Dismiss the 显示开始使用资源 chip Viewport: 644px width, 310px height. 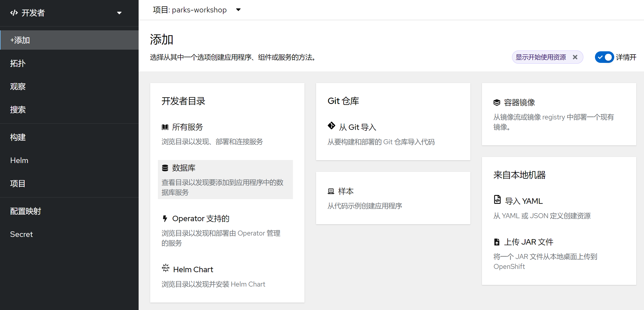pos(575,57)
